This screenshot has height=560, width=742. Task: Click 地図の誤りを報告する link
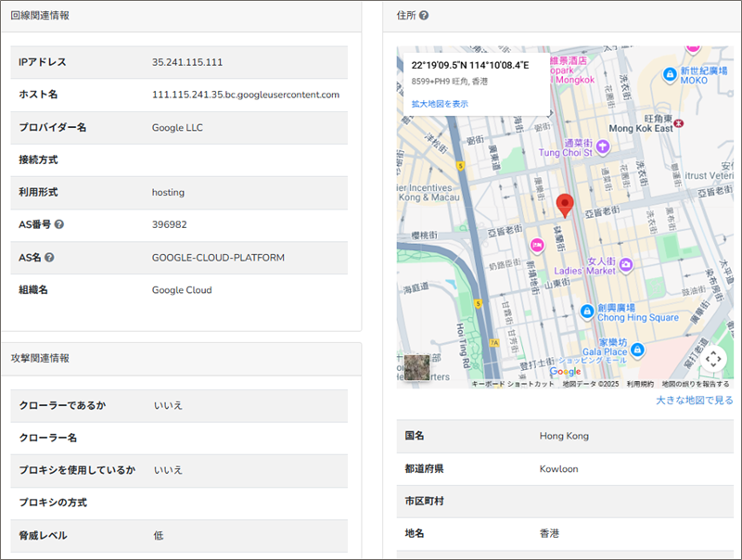[x=696, y=384]
